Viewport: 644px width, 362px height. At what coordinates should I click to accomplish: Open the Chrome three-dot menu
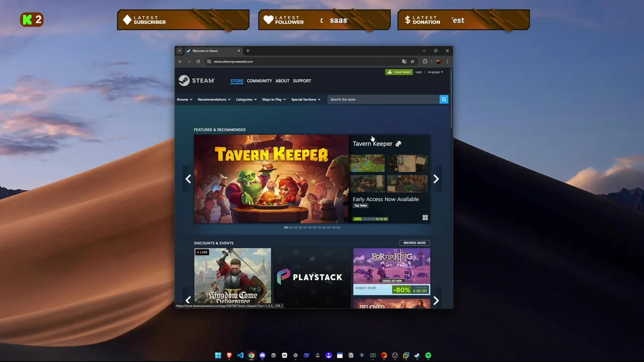coord(447,61)
